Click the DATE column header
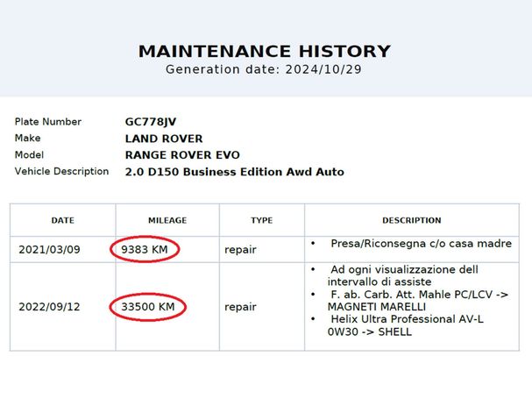The width and height of the screenshot is (532, 399). pyautogui.click(x=63, y=220)
